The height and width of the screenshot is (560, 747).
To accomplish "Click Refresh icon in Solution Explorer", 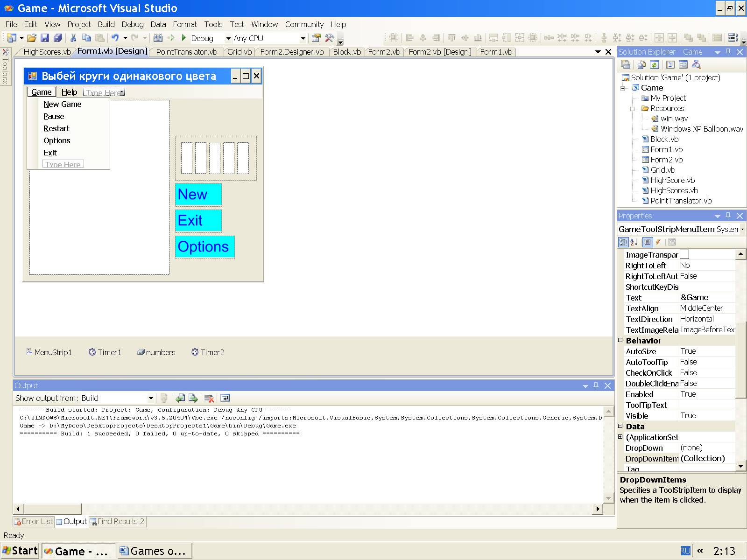I will pos(655,65).
